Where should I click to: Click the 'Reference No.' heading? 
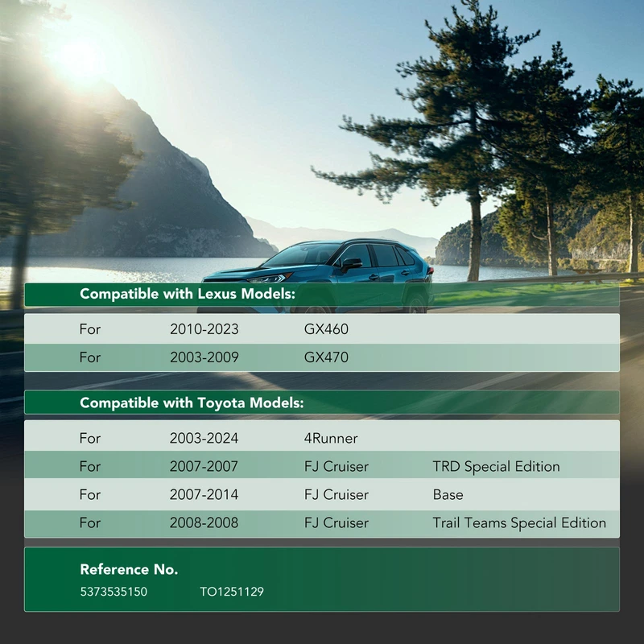click(129, 569)
